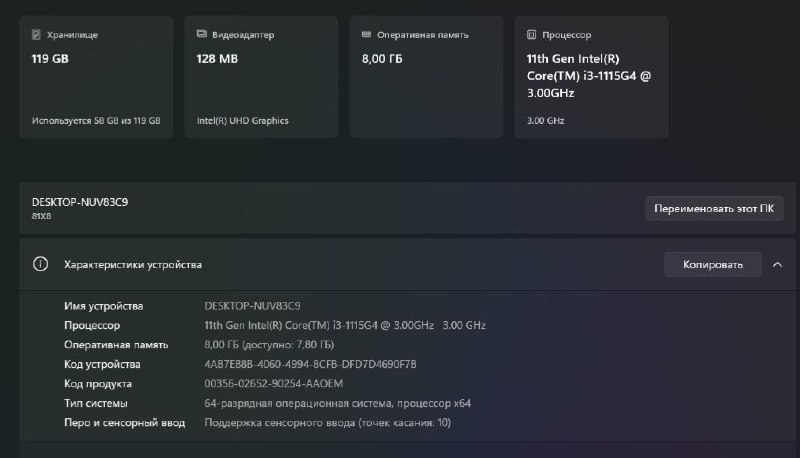Click the processor chip icon
This screenshot has width=800, height=458.
pos(531,35)
